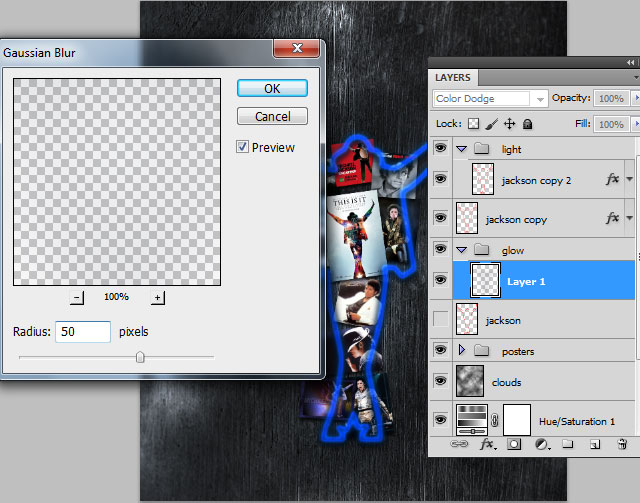The width and height of the screenshot is (640, 503).
Task: Expand effects arrow on jackson copy 2
Action: 629,179
